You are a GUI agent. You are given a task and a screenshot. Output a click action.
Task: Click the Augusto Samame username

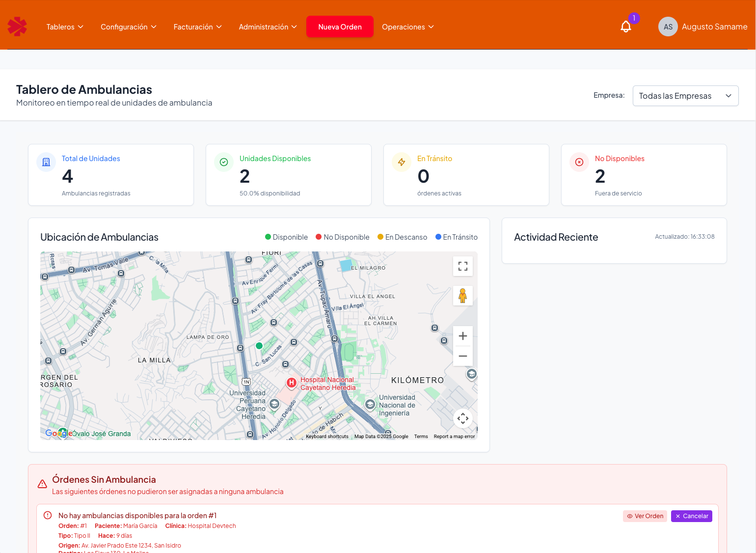pos(714,27)
